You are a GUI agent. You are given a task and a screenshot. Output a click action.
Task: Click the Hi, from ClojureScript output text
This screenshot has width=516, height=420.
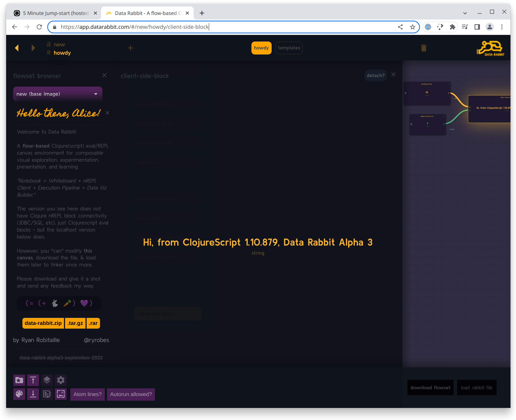(258, 242)
